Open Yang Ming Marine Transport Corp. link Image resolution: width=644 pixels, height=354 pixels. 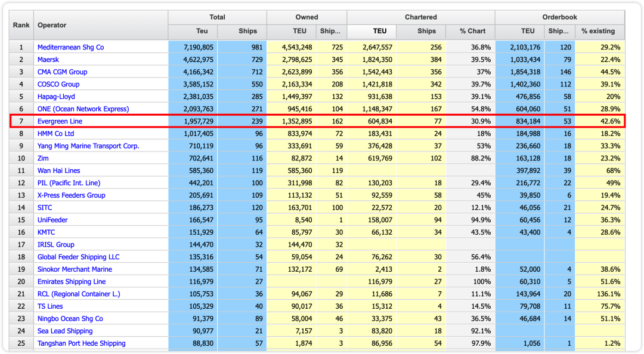[x=88, y=146]
